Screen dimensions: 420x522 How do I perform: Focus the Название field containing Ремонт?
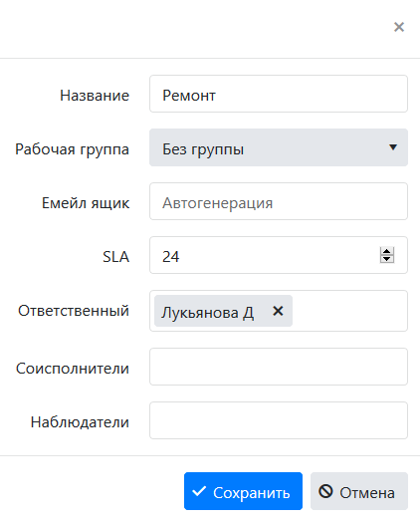tap(279, 94)
